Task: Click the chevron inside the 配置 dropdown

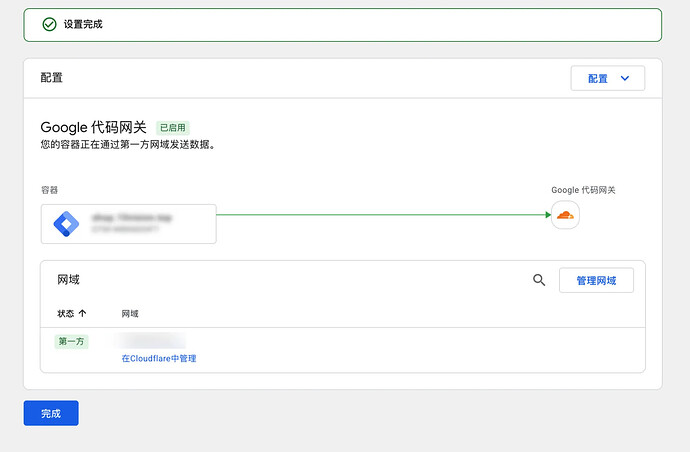Action: (x=625, y=78)
